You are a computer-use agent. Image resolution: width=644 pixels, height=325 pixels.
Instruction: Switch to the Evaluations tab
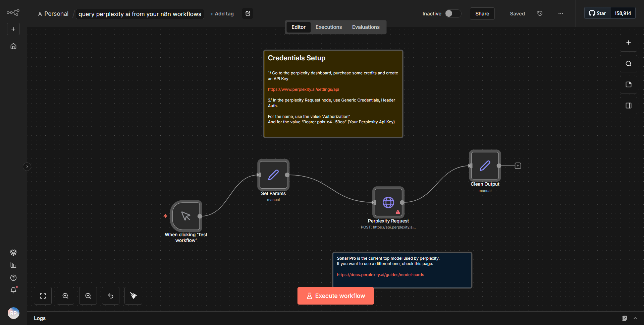366,27
